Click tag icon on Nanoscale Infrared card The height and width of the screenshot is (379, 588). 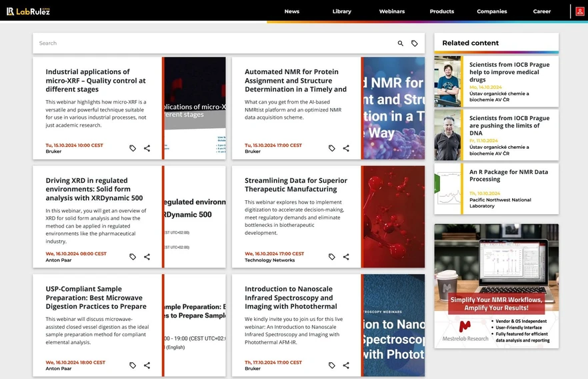332,365
